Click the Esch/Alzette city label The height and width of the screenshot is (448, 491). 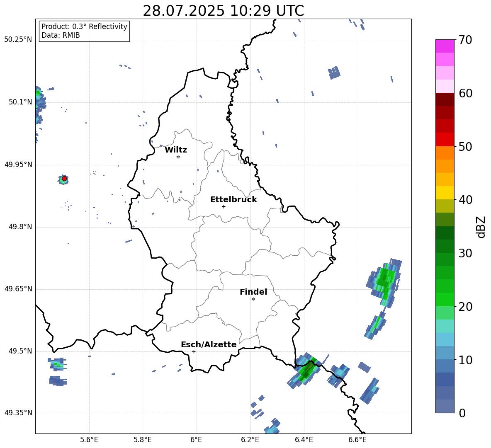click(209, 344)
